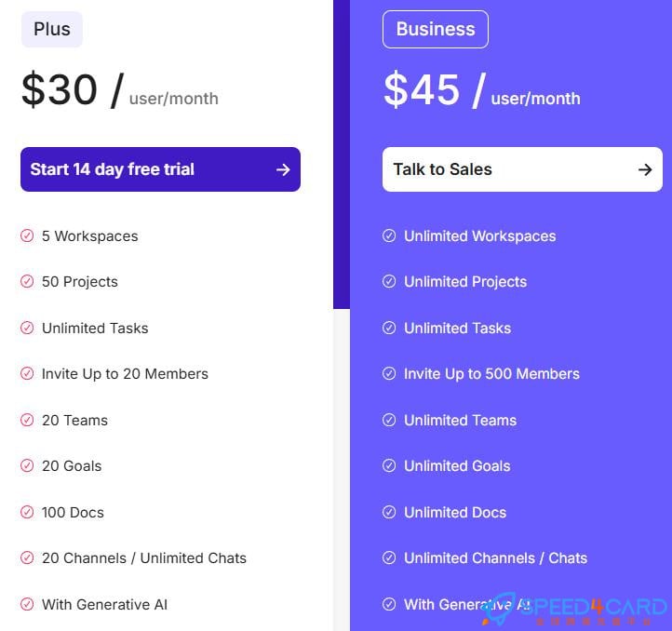Click the check icon beside Invite Up to 500 Members

click(x=389, y=374)
